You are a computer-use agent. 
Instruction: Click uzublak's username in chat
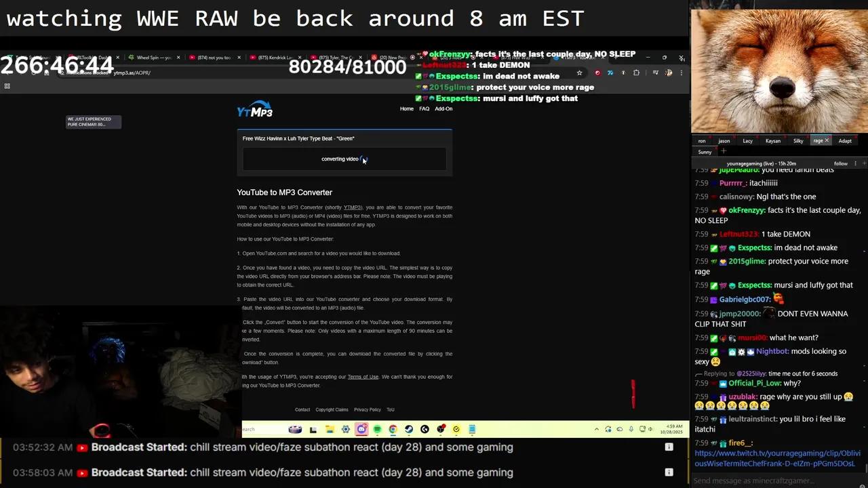point(743,396)
